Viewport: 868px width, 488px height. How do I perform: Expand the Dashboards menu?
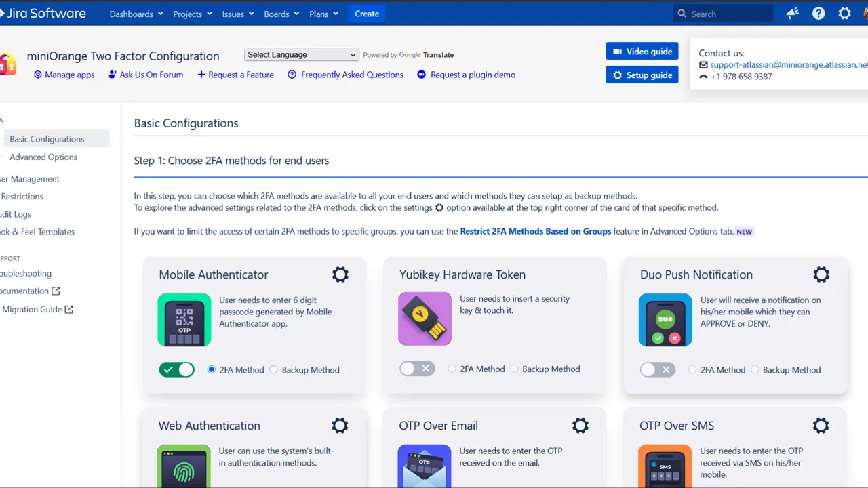(136, 14)
